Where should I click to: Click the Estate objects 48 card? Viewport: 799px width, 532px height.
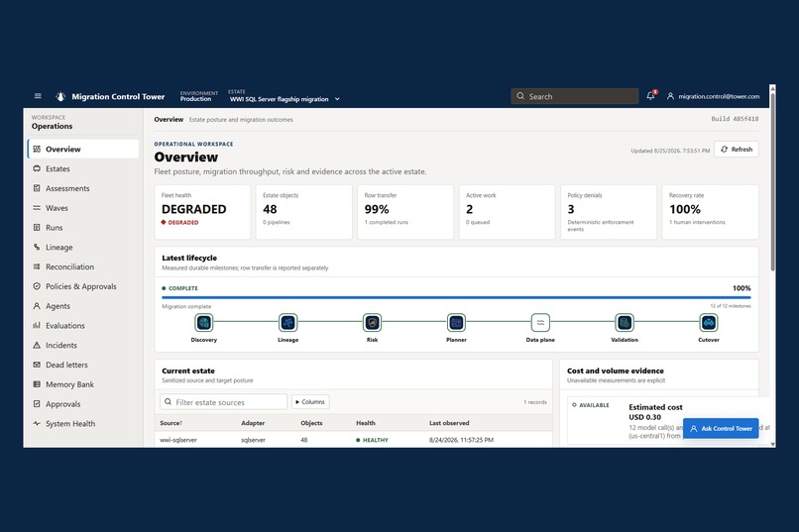point(303,212)
